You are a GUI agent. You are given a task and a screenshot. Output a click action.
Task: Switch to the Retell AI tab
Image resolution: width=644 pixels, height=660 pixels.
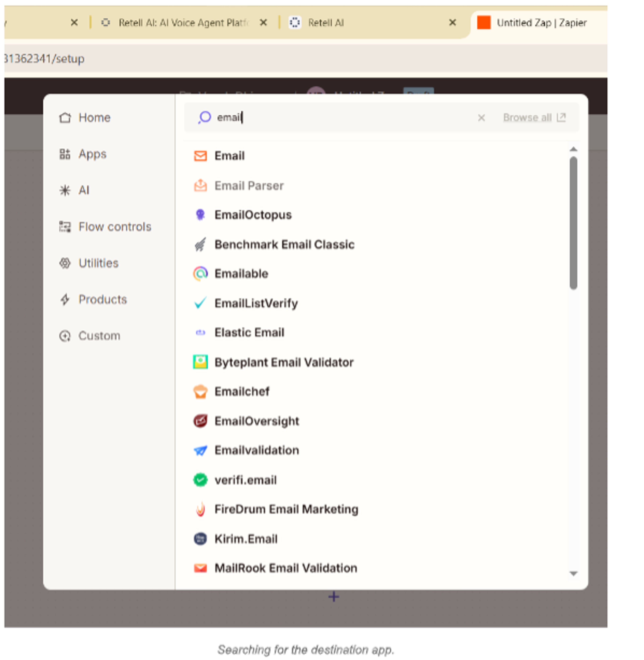pyautogui.click(x=326, y=23)
